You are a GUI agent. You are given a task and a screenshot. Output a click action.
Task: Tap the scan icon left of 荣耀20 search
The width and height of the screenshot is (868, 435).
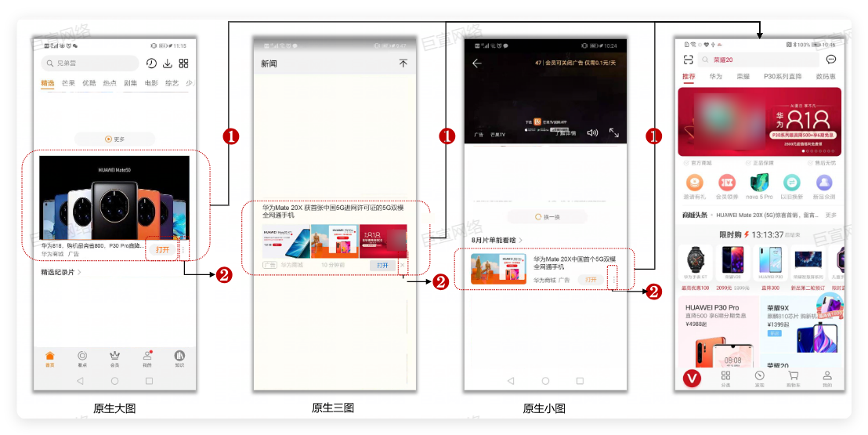tap(688, 60)
